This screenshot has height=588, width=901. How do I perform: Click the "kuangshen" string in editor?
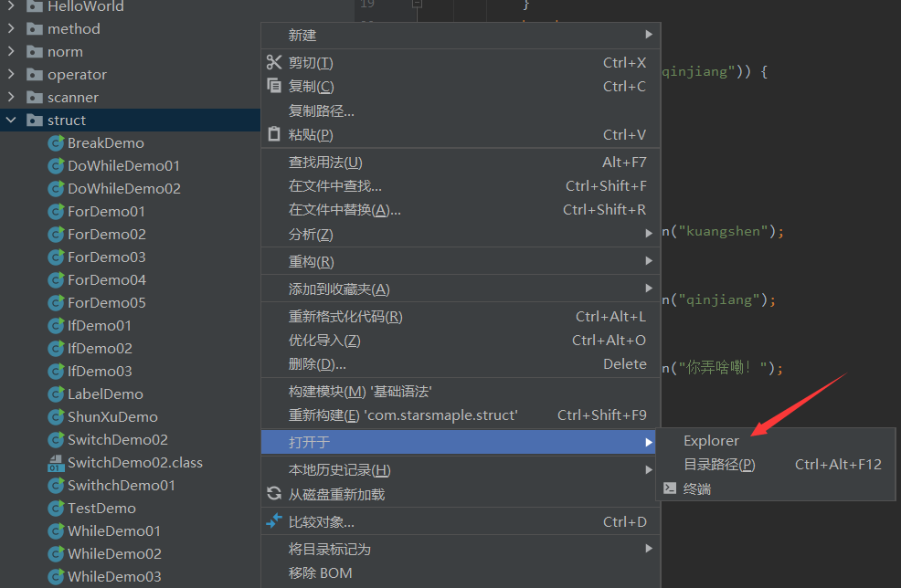(723, 231)
